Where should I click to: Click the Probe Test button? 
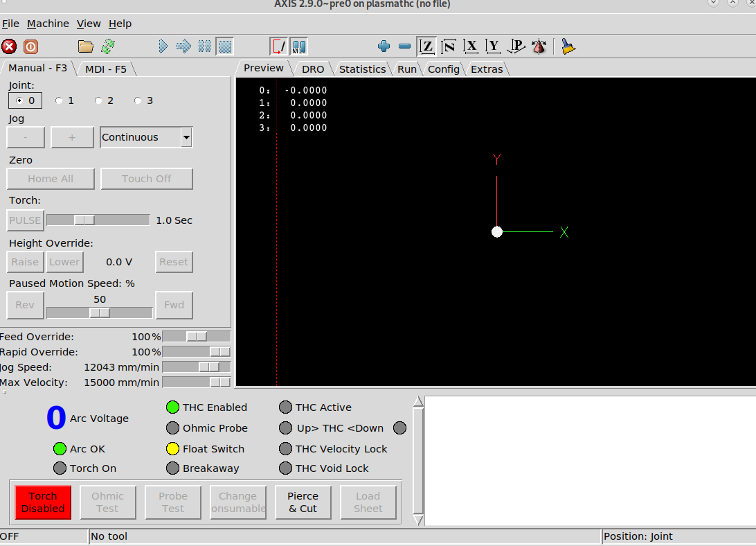pyautogui.click(x=172, y=502)
